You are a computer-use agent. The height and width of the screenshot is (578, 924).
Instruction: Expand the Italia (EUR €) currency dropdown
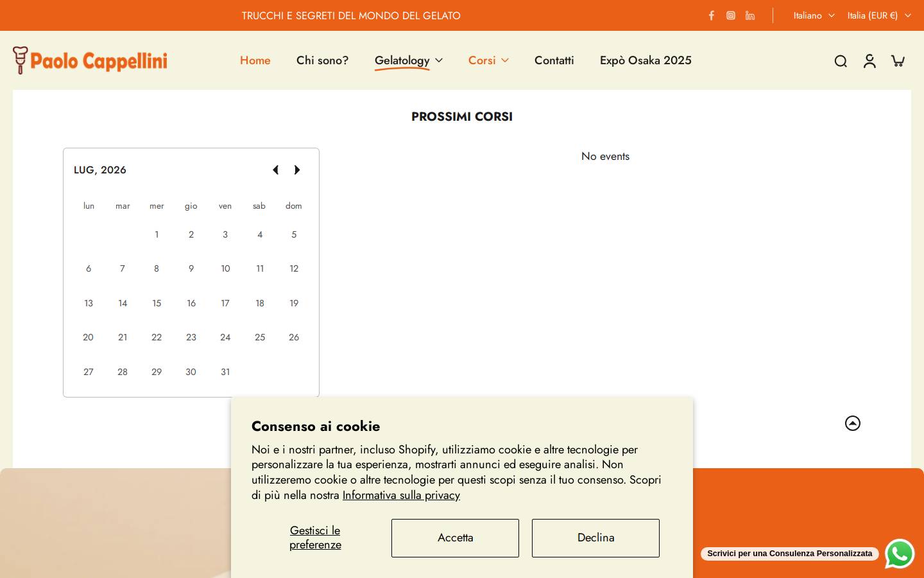[879, 15]
